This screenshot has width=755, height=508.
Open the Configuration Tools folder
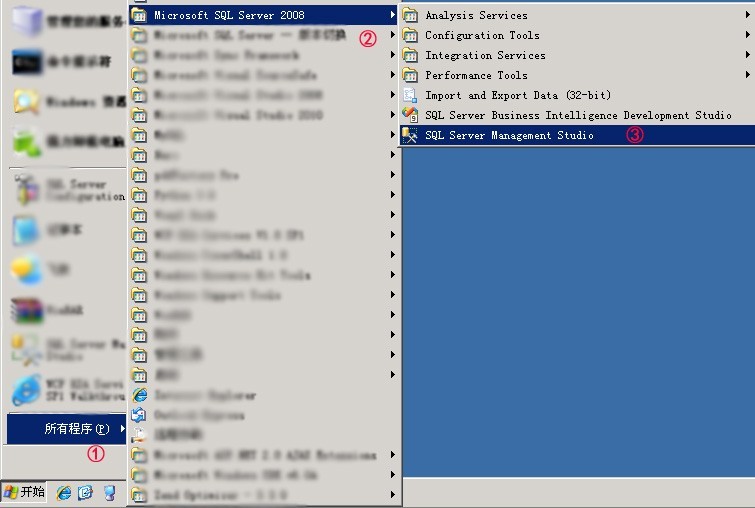point(577,35)
